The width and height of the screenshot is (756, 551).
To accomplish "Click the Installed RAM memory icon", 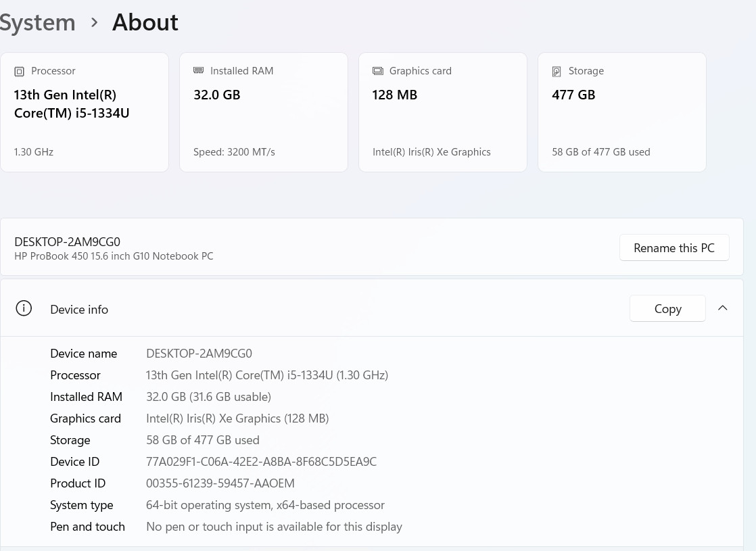I will pos(198,70).
